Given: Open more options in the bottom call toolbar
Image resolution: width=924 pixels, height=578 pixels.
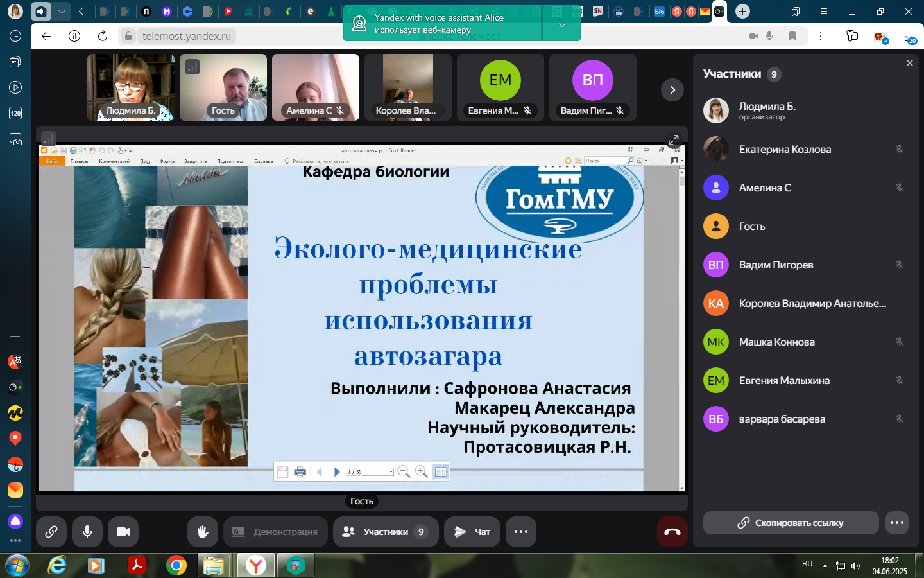Looking at the screenshot, I should click(521, 532).
